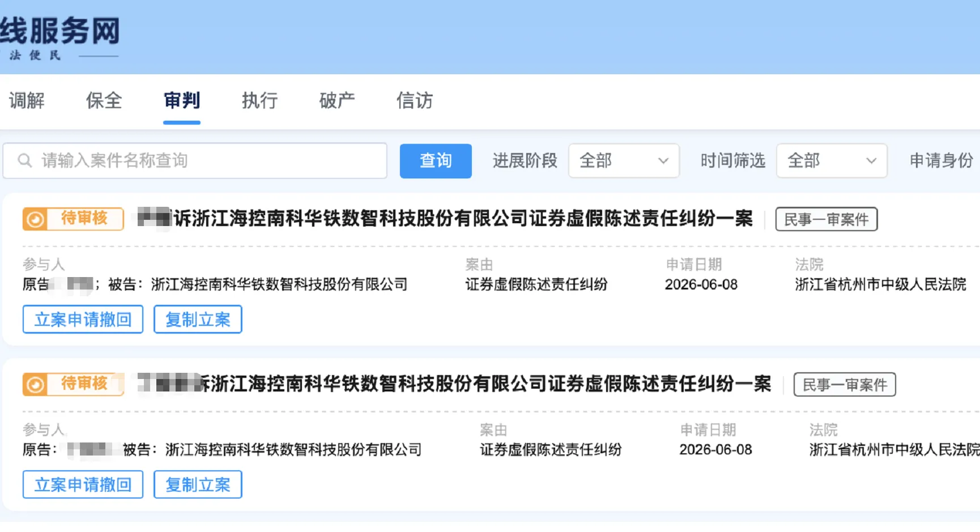980x532 pixels.
Task: Click 复制立案 on the first case
Action: [x=198, y=320]
